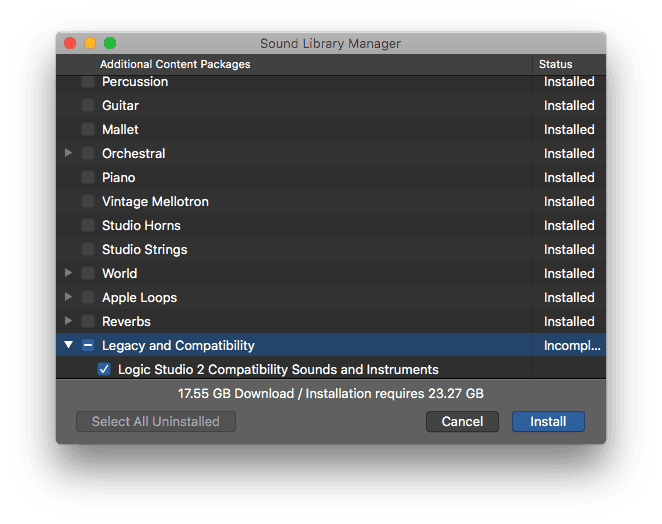Image resolution: width=662 pixels, height=524 pixels.
Task: Click the Select All Uninstalled button
Action: [x=156, y=421]
